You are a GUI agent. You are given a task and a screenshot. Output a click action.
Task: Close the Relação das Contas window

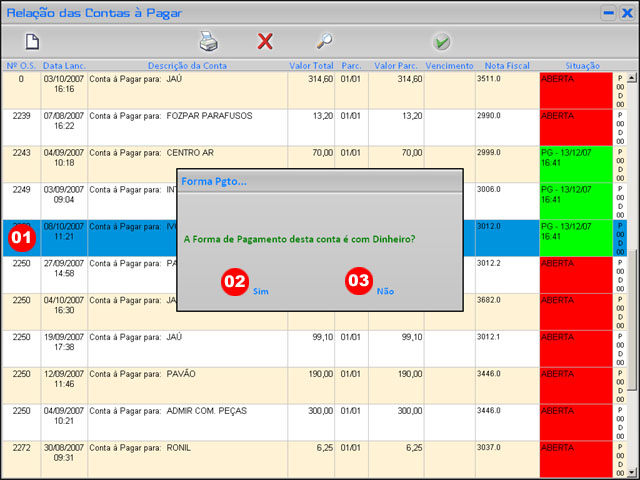tap(627, 13)
